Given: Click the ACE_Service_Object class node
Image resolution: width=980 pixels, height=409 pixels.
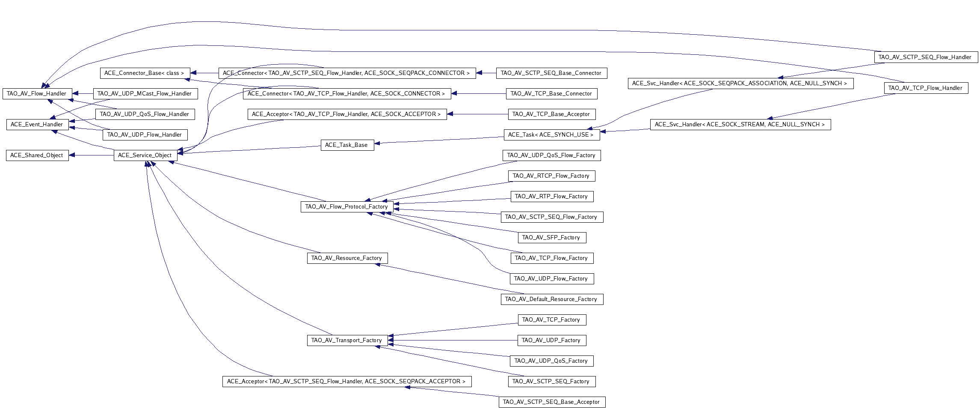Looking at the screenshot, I should click(x=145, y=155).
